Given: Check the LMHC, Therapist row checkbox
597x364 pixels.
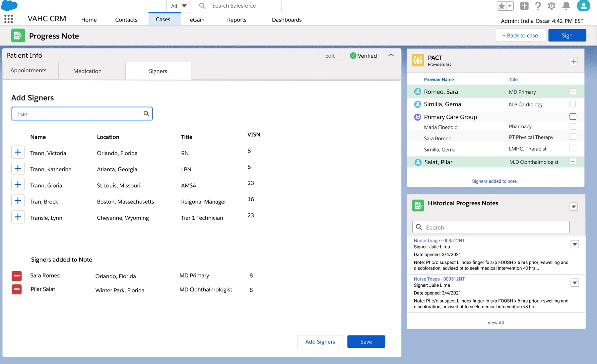Looking at the screenshot, I should [573, 148].
